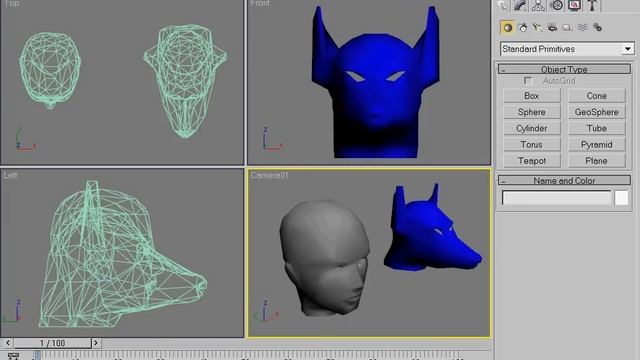Open the Utilities command panel tab

click(x=592, y=5)
